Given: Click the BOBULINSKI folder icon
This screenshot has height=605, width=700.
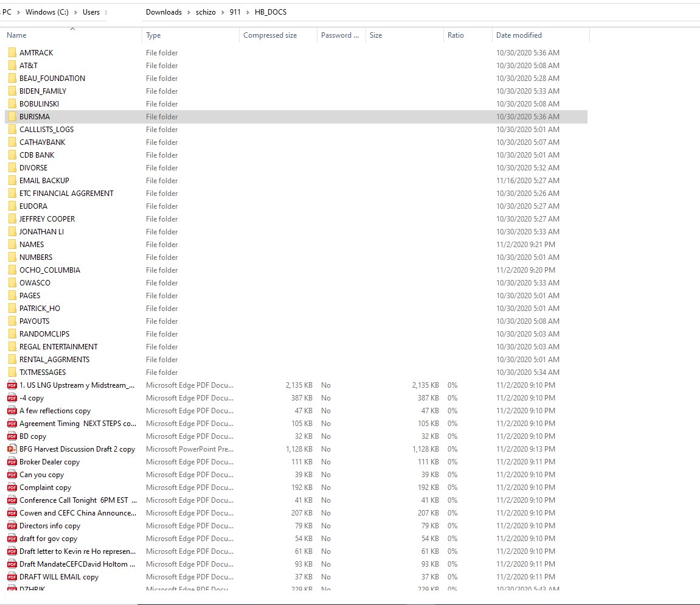Looking at the screenshot, I should (12, 103).
